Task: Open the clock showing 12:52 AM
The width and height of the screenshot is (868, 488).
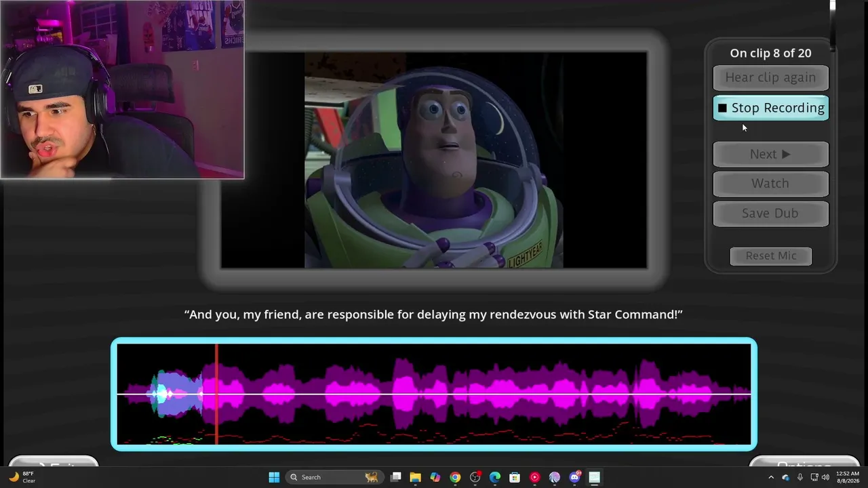Action: click(x=848, y=477)
